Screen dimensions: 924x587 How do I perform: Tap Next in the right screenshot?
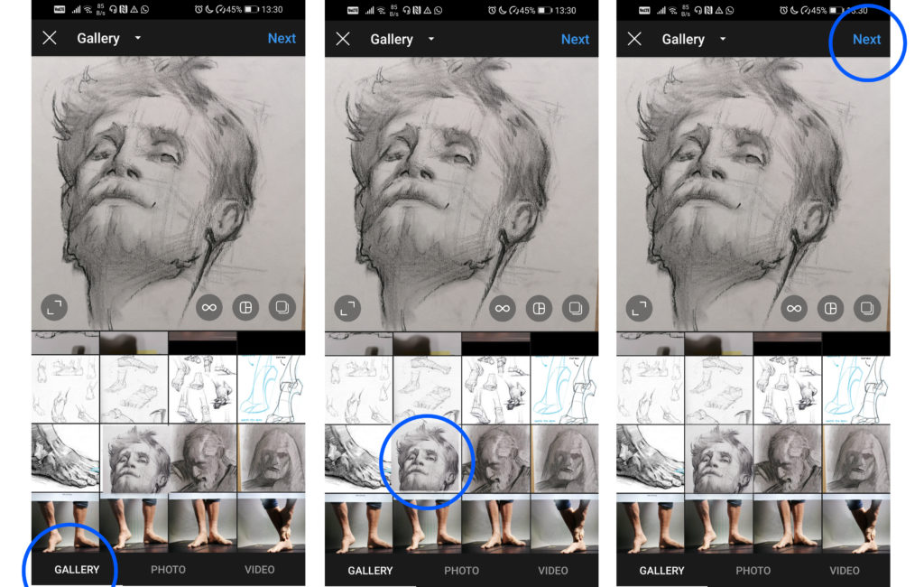[x=867, y=39]
